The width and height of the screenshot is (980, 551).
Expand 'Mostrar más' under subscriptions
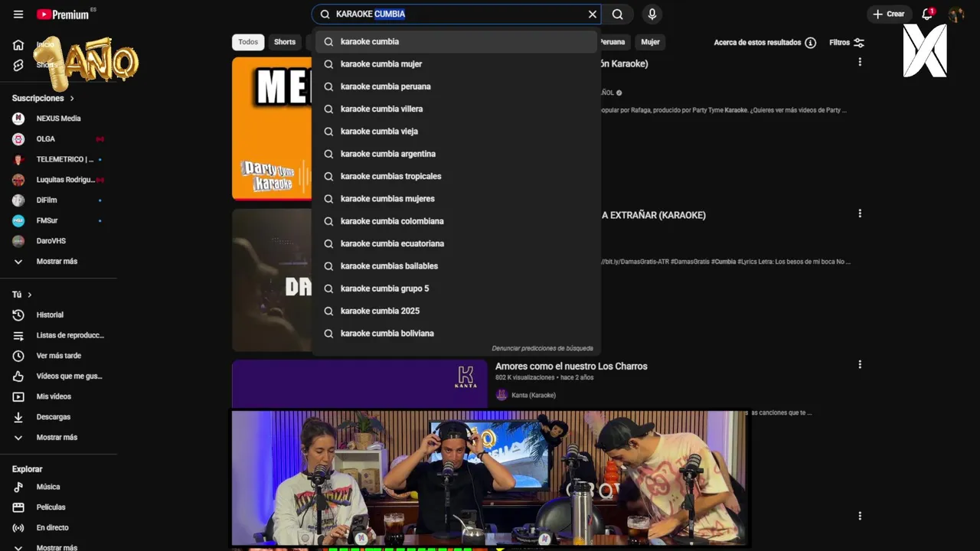[x=58, y=262]
